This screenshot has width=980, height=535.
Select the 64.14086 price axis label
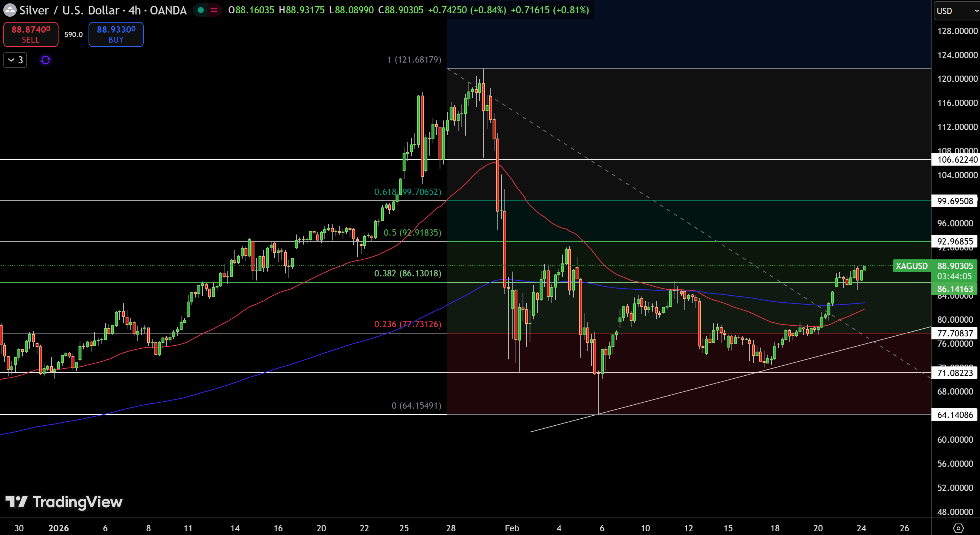point(954,415)
